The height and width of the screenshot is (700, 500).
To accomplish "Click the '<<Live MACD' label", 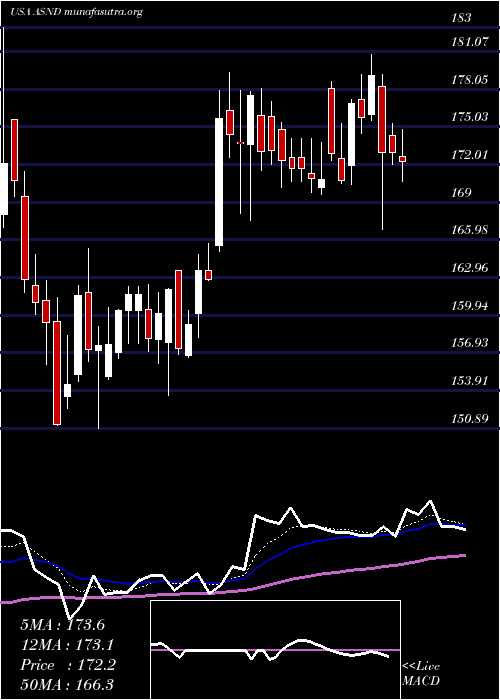I will [x=421, y=674].
